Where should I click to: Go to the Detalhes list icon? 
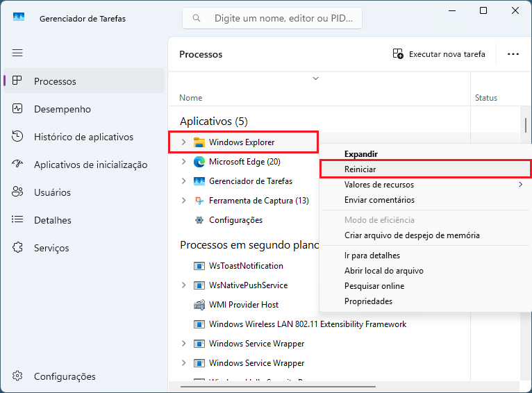pos(19,220)
